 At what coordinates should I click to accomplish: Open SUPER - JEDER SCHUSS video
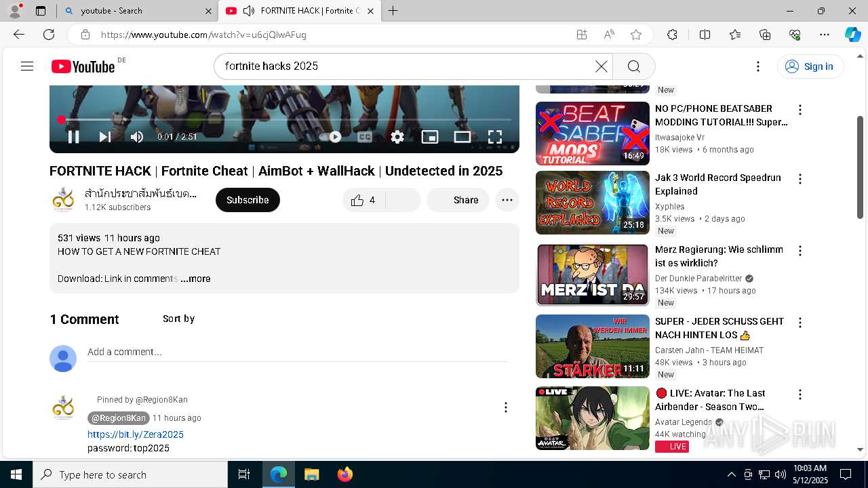point(593,346)
